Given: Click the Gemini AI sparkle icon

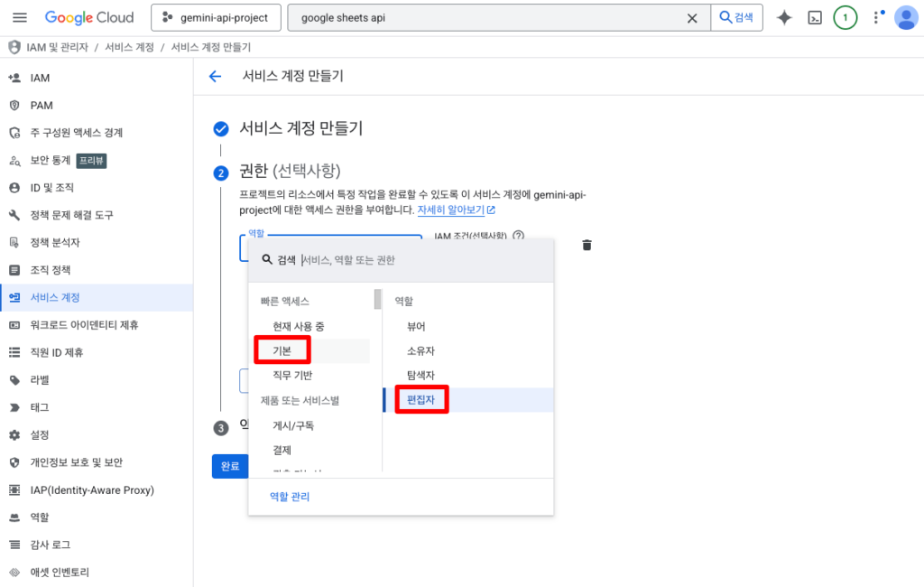Looking at the screenshot, I should (x=784, y=18).
